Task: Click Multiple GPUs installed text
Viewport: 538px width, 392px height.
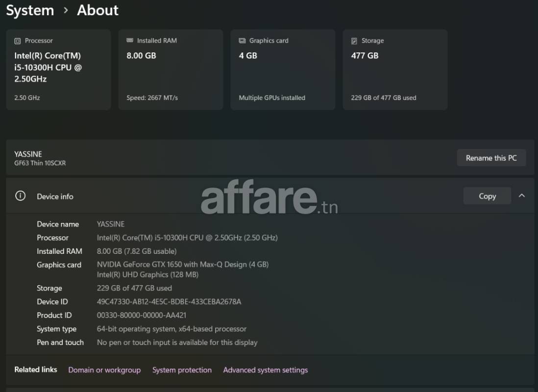Action: (272, 98)
